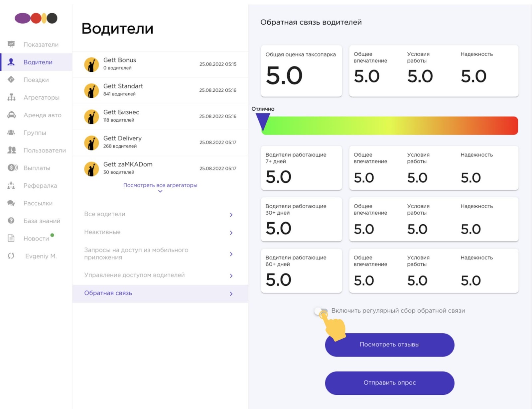This screenshot has height=409, width=532.
Task: Open Агрегаторы in the sidebar menu
Action: point(36,97)
